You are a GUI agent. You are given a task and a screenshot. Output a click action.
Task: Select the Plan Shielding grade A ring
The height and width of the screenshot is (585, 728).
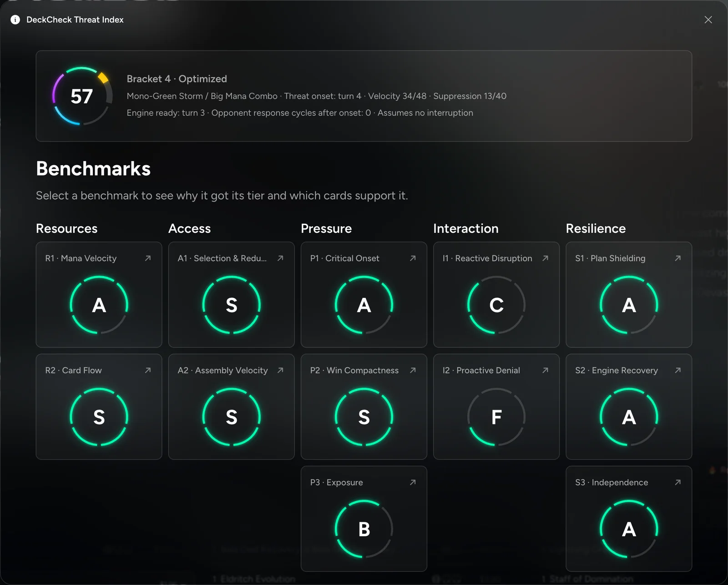(628, 305)
